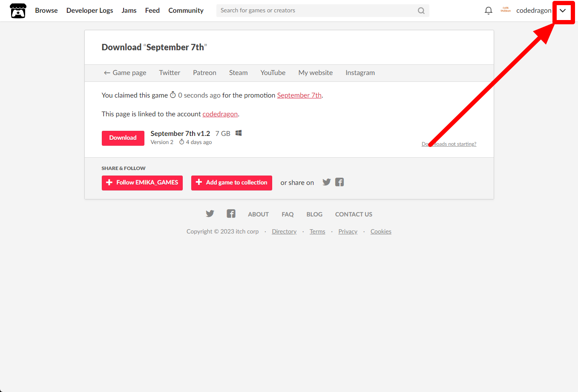
Task: Open the September 7th promotion link
Action: pos(299,95)
